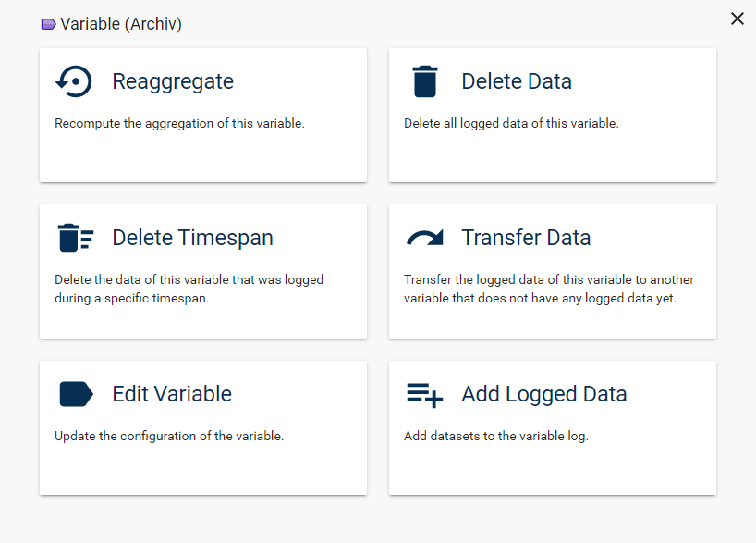Click 'Delete all logged data' description
Viewport: 756px width, 543px height.
point(511,123)
